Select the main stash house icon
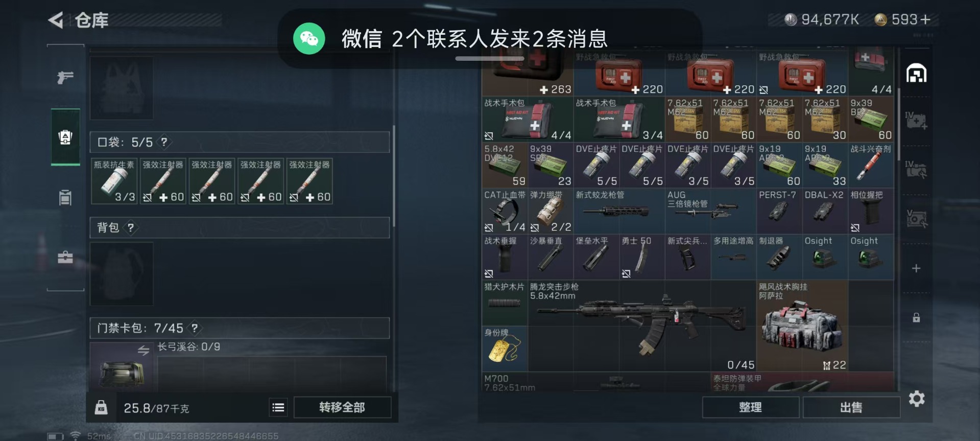This screenshot has height=441, width=980. tap(916, 74)
